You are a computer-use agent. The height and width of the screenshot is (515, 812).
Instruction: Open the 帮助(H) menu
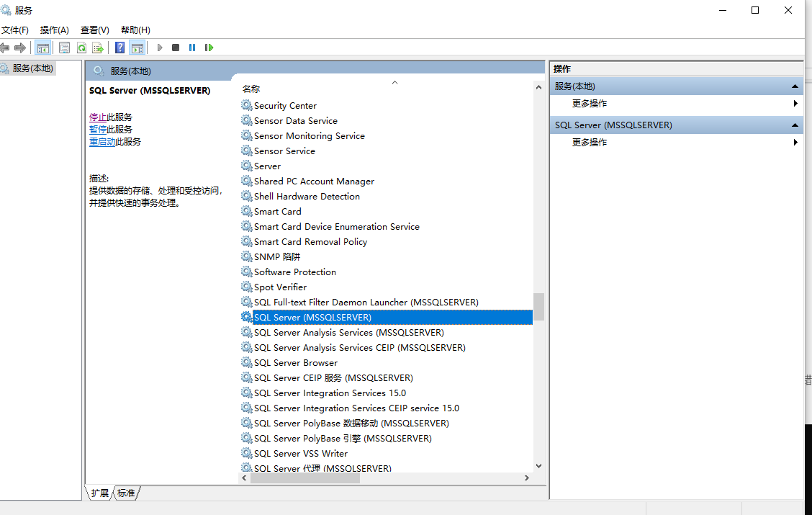tap(135, 30)
